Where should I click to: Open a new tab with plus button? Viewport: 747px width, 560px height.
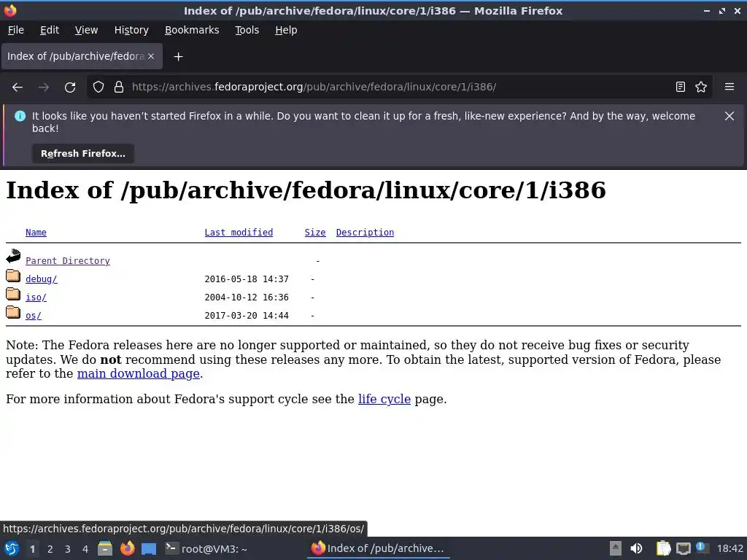coord(178,57)
